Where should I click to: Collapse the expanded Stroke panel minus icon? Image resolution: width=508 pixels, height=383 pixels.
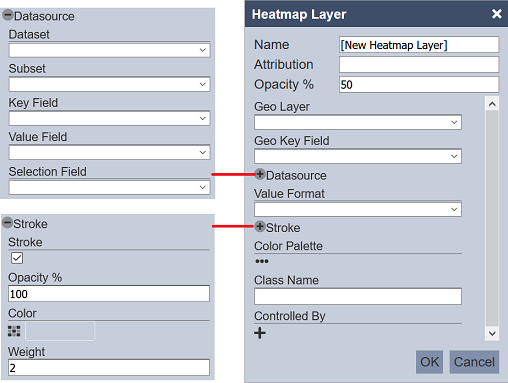(x=7, y=223)
